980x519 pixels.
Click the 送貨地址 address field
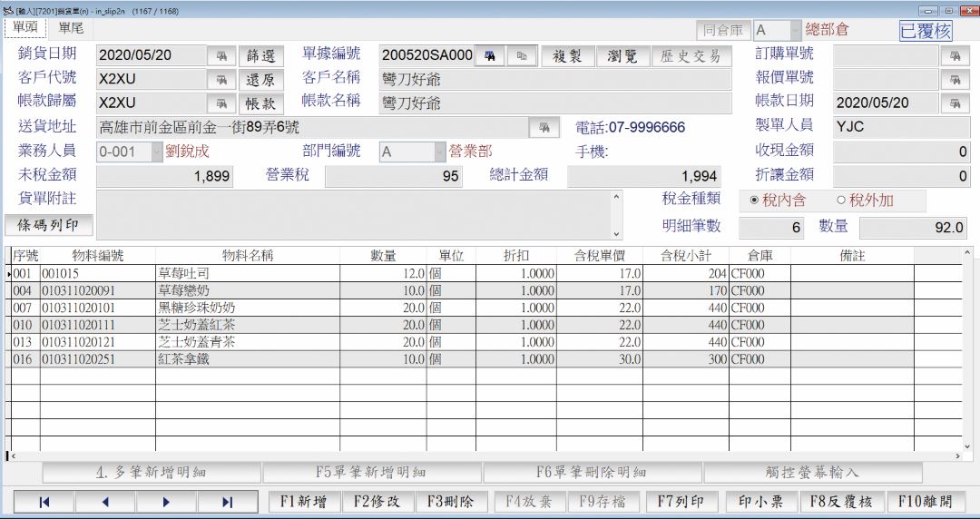click(x=312, y=128)
